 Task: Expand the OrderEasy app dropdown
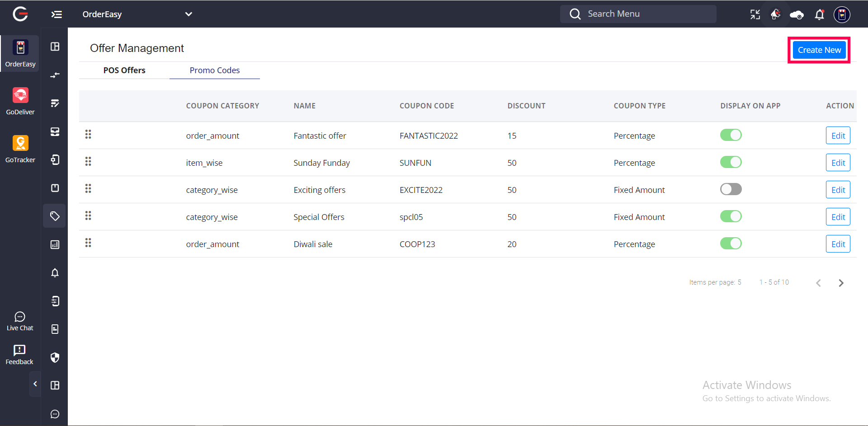pyautogui.click(x=189, y=14)
